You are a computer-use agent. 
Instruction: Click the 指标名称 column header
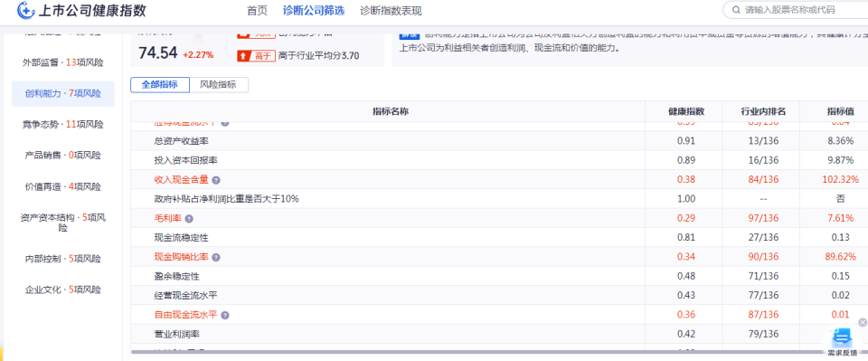click(x=391, y=111)
